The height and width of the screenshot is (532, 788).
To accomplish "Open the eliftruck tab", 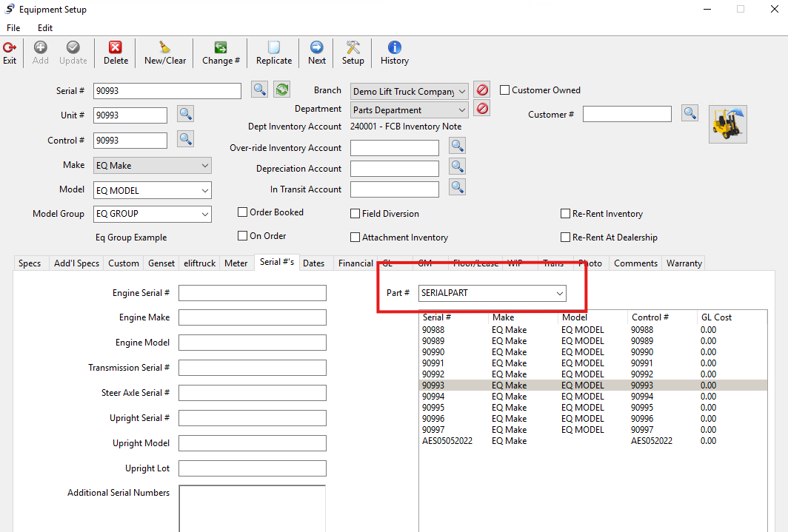I will point(199,263).
